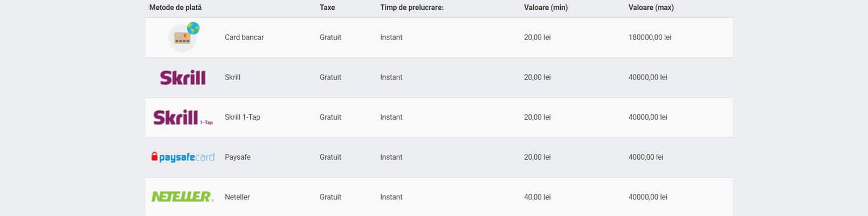Click Gratuit in the Card bancar row

click(x=330, y=37)
